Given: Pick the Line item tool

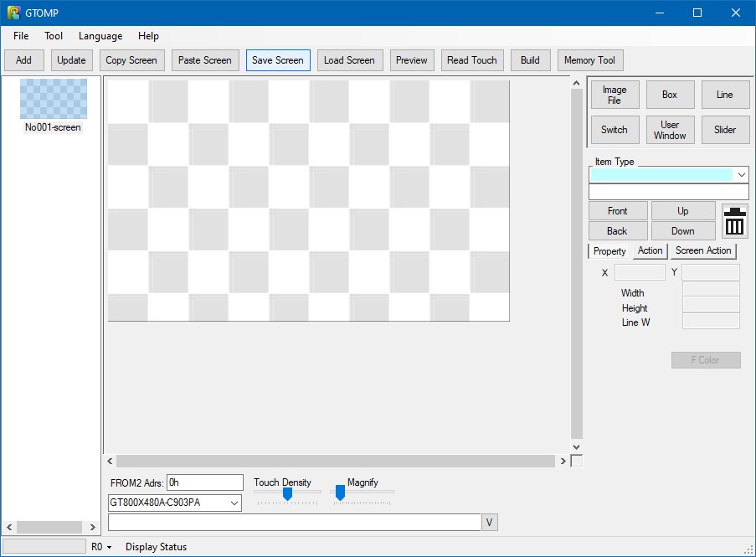Looking at the screenshot, I should 725,95.
